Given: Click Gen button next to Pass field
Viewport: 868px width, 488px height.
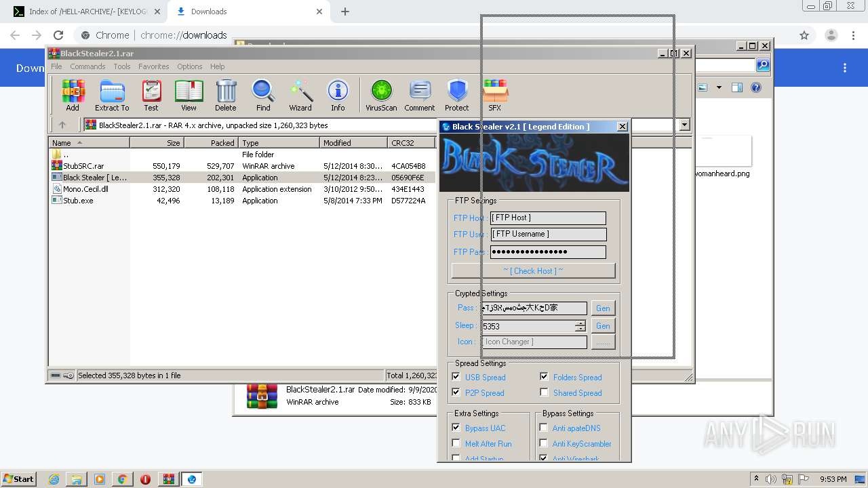Looking at the screenshot, I should 603,308.
